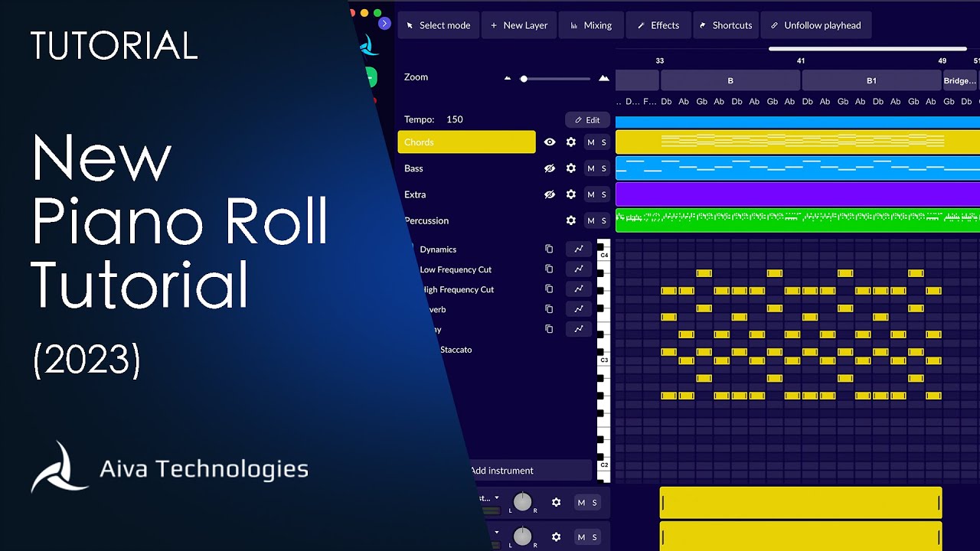Screen dimensions: 980x551
Task: Adjust pan knob of first instrument
Action: 522,502
